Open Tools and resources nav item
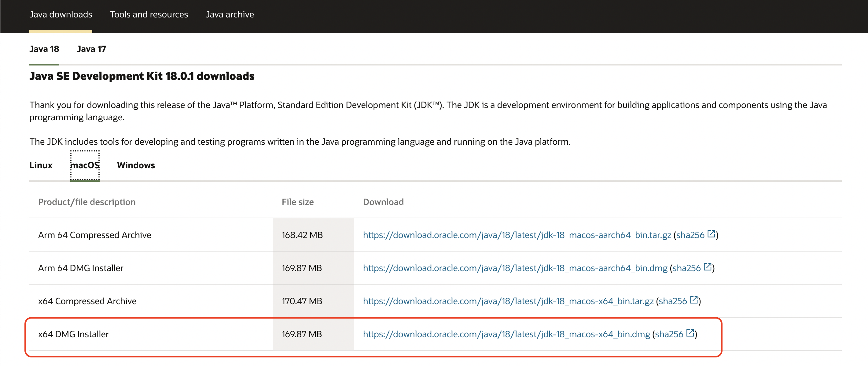868x366 pixels. click(149, 14)
